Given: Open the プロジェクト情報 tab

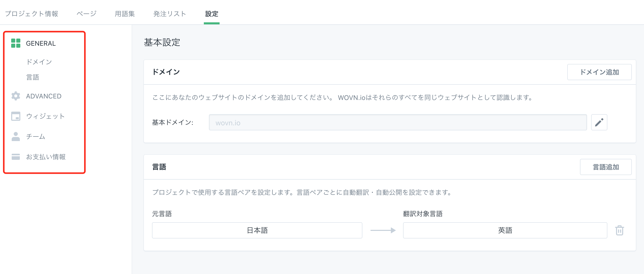Looking at the screenshot, I should pos(32,14).
